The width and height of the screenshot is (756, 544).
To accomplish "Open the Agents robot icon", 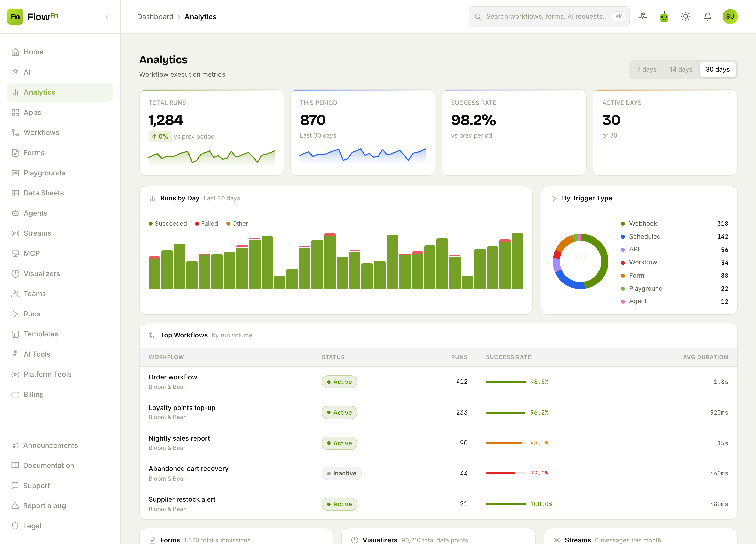I will 15,213.
